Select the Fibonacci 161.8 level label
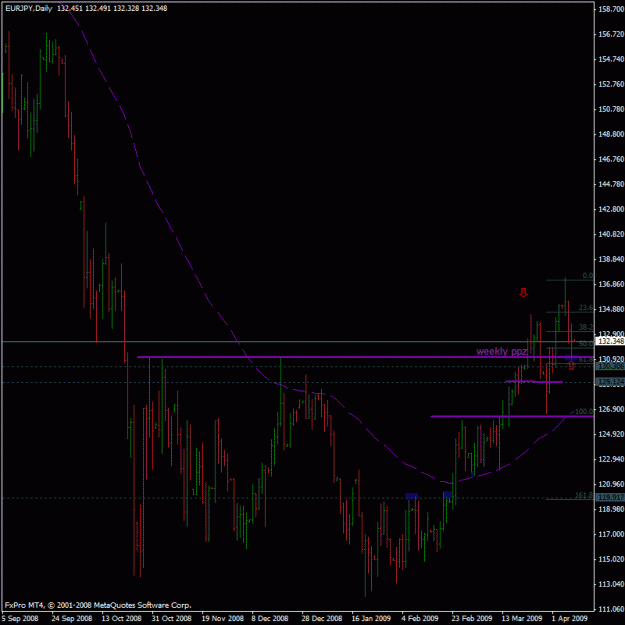The height and width of the screenshot is (625, 625). coord(584,495)
